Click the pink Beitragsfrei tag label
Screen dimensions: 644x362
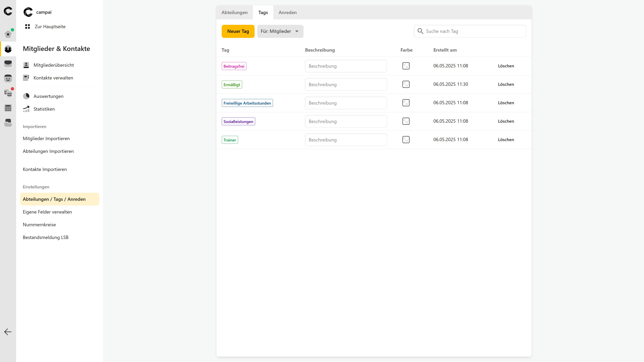coord(234,66)
